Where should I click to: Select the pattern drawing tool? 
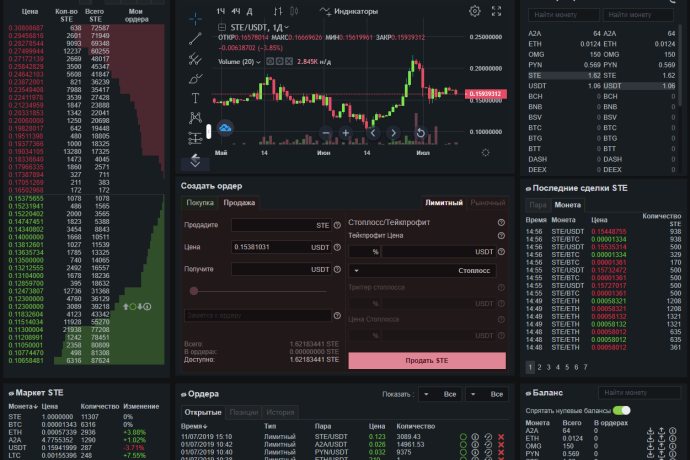[x=195, y=118]
